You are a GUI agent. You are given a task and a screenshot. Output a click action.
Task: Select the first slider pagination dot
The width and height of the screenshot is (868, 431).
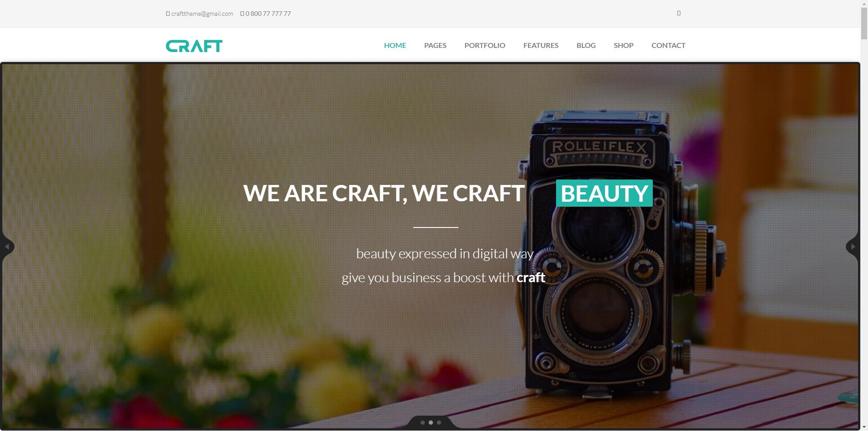[423, 422]
